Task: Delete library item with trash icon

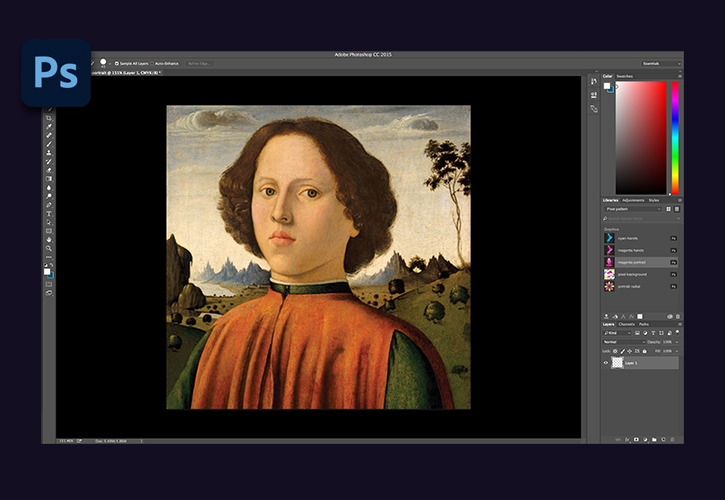Action: tap(678, 316)
